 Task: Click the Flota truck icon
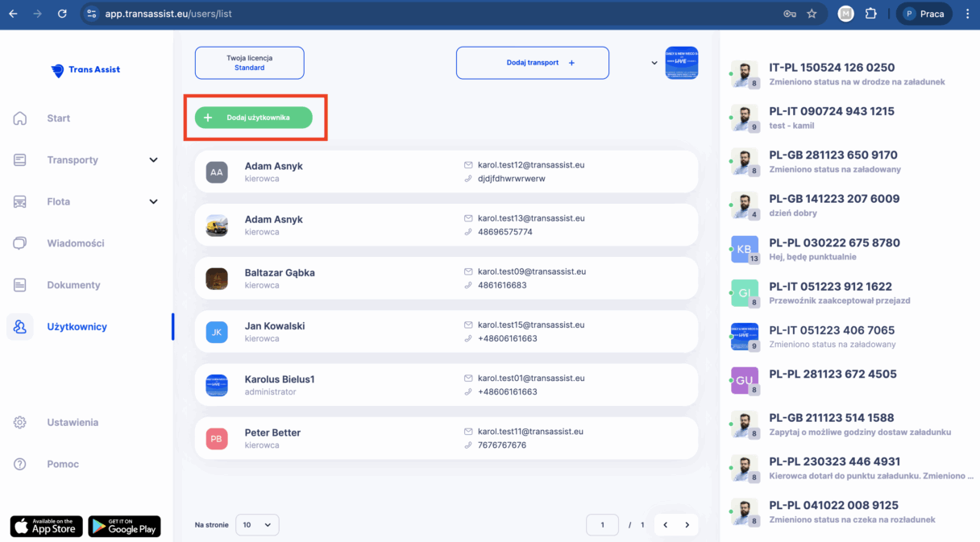tap(20, 202)
